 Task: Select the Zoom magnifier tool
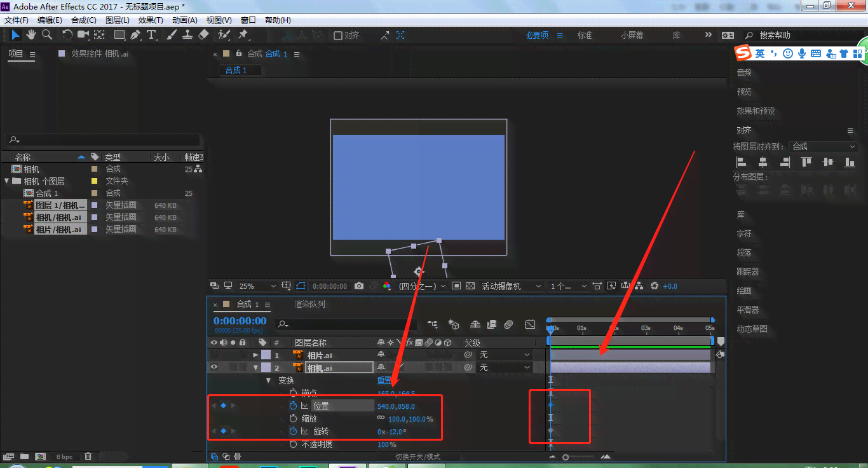(x=46, y=35)
